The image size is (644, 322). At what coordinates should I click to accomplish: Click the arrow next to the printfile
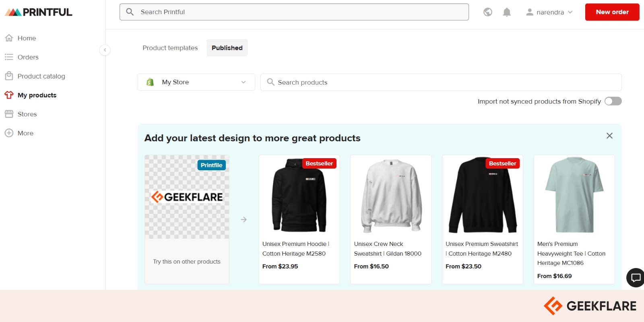tap(244, 219)
